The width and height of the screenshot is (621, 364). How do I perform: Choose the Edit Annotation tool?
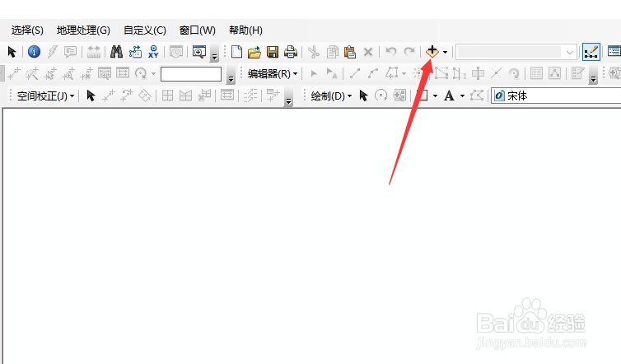pyautogui.click(x=332, y=73)
